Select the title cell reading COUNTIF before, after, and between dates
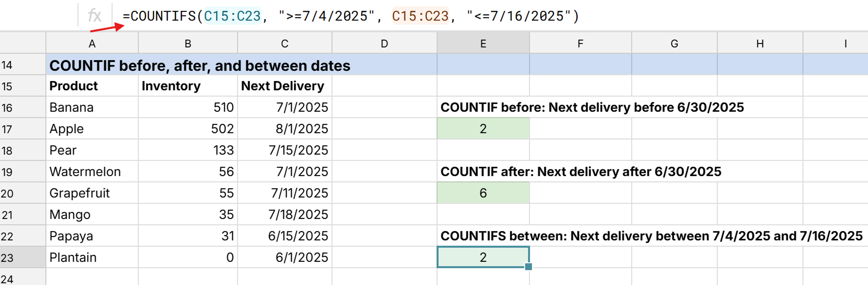 point(200,66)
